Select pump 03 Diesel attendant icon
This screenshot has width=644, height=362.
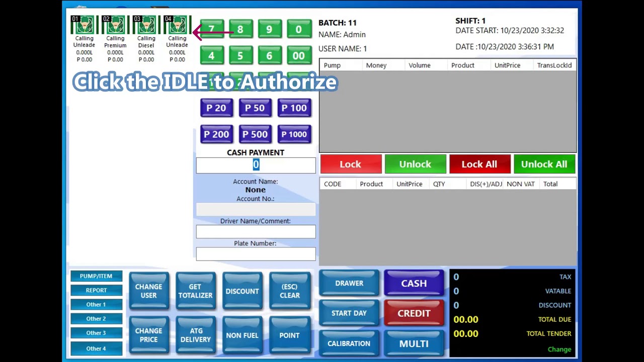[145, 25]
